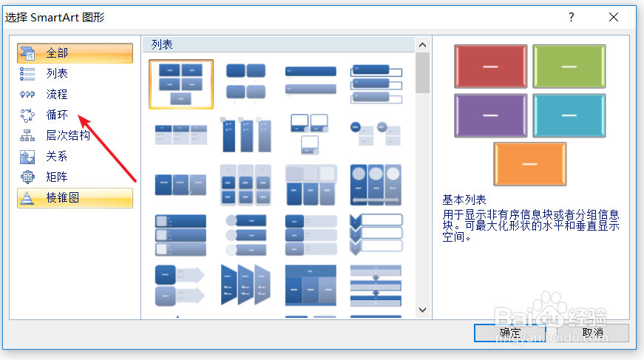This screenshot has width=644, height=360.
Task: Select the two blocks with right arrows layout
Action: tap(180, 285)
